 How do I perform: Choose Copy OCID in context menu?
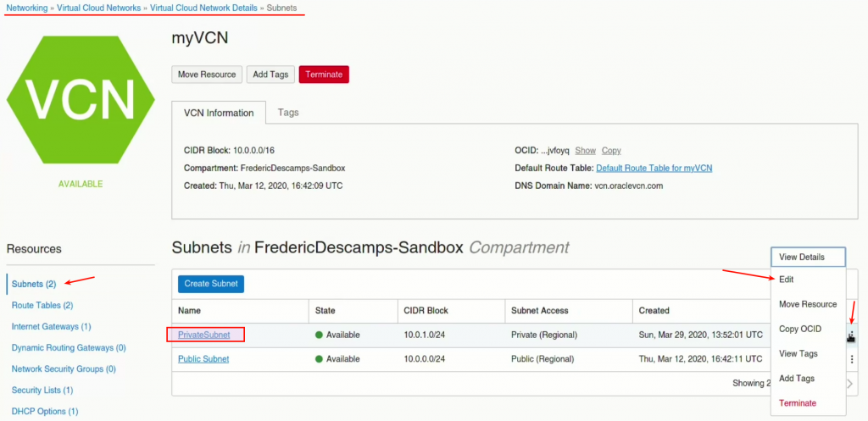(x=808, y=329)
